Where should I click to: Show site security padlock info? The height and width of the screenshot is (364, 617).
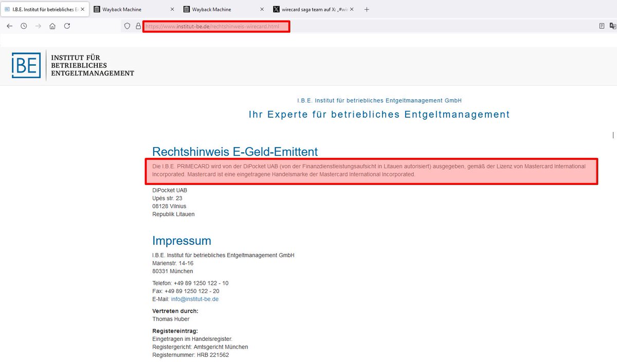coord(138,26)
